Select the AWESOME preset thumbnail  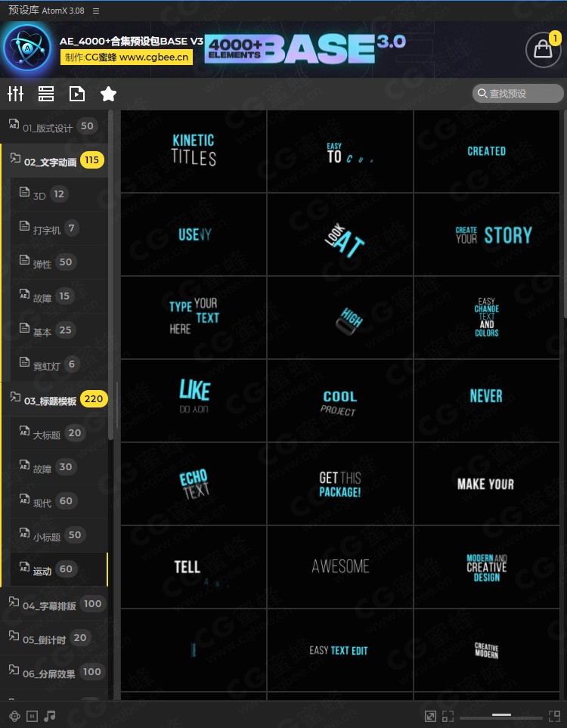tap(340, 567)
